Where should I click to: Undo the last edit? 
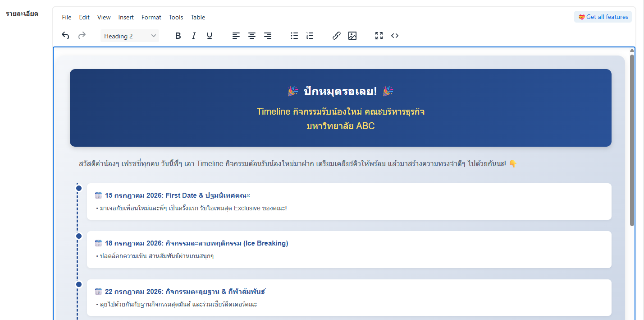(66, 36)
